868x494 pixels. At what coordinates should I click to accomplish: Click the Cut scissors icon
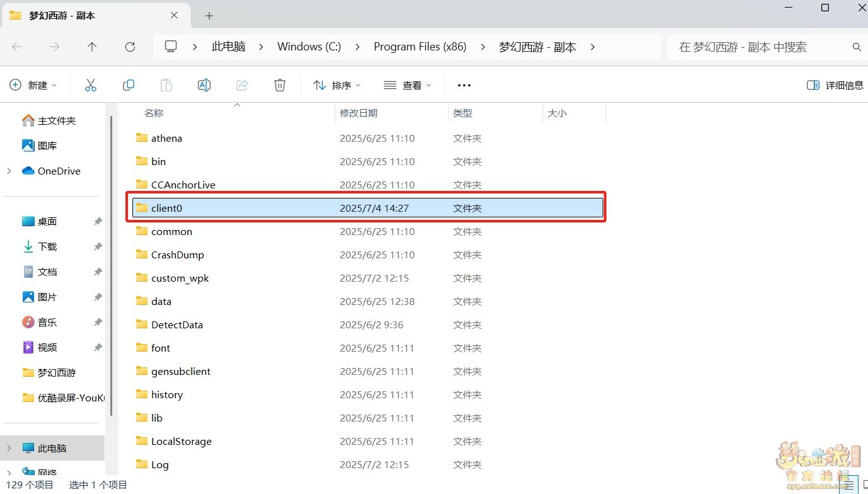(91, 85)
